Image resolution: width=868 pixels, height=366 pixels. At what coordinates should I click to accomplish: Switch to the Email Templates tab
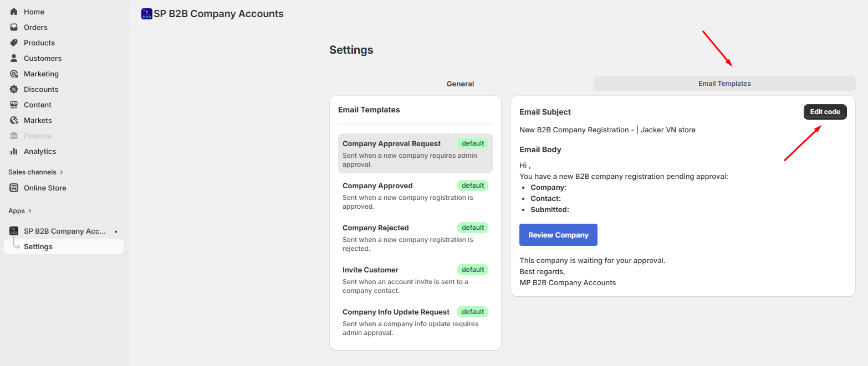click(x=724, y=83)
